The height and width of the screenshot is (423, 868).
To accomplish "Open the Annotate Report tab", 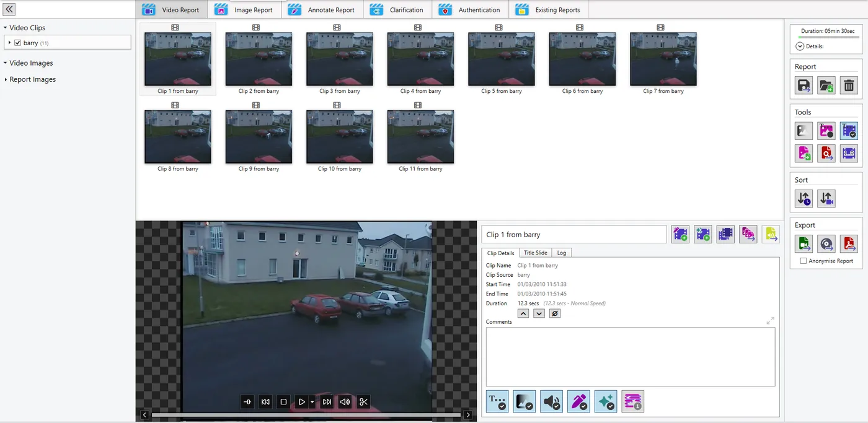I will tap(322, 10).
